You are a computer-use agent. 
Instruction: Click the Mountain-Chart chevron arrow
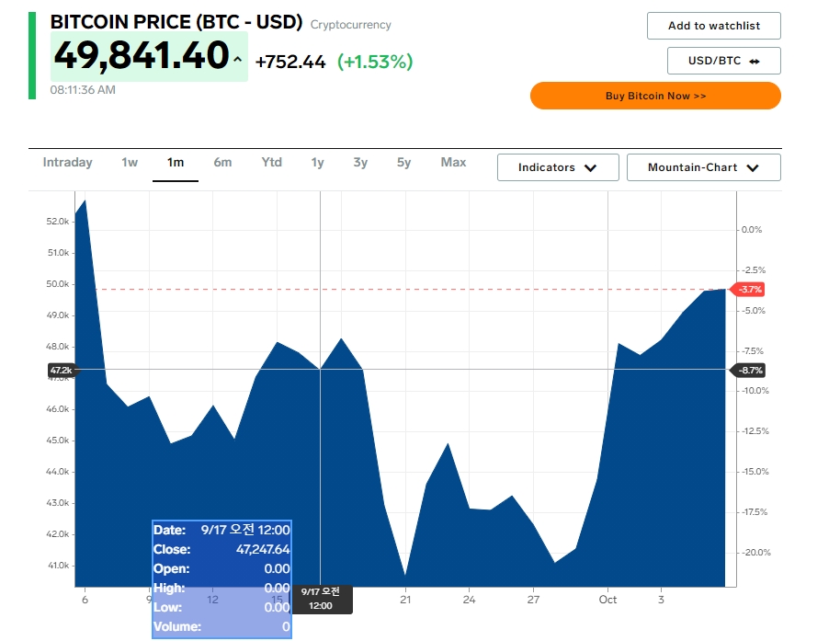tap(753, 167)
